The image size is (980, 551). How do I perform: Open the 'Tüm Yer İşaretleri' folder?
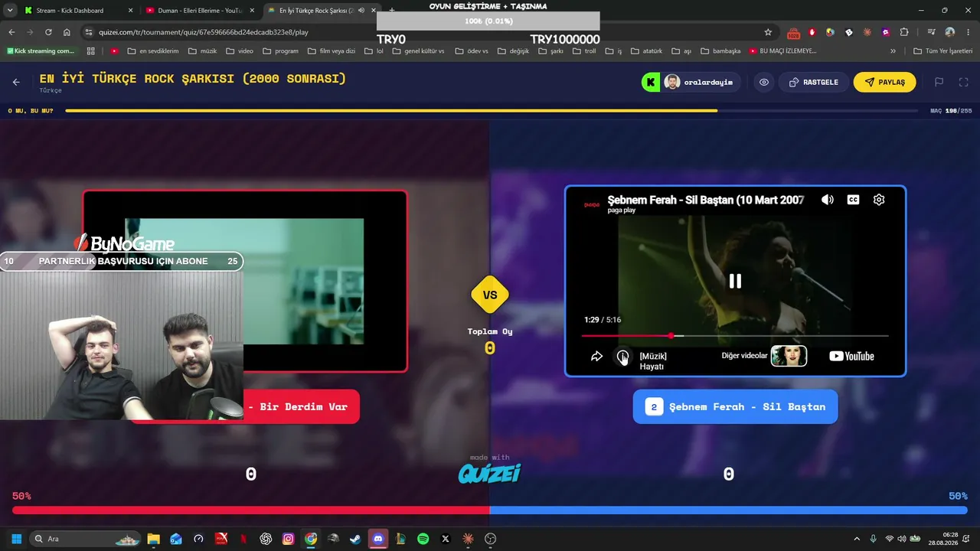943,51
